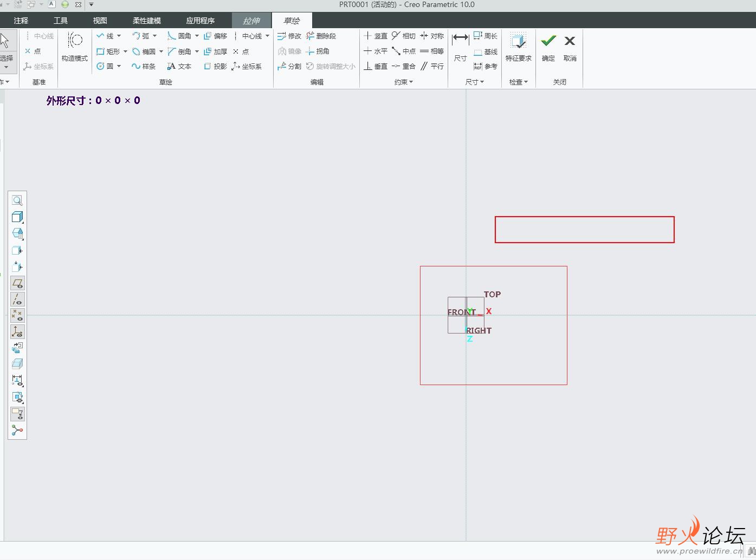Viewport: 756px width, 560px height.
Task: Click the quick access toolbar customize arrow
Action: click(91, 4)
